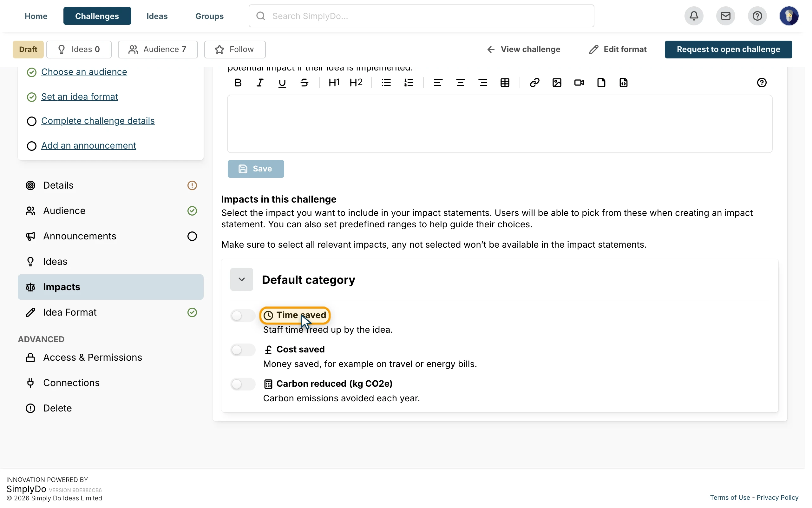Click the Add an announcement link
This screenshot has height=508, width=812.
coord(88,145)
